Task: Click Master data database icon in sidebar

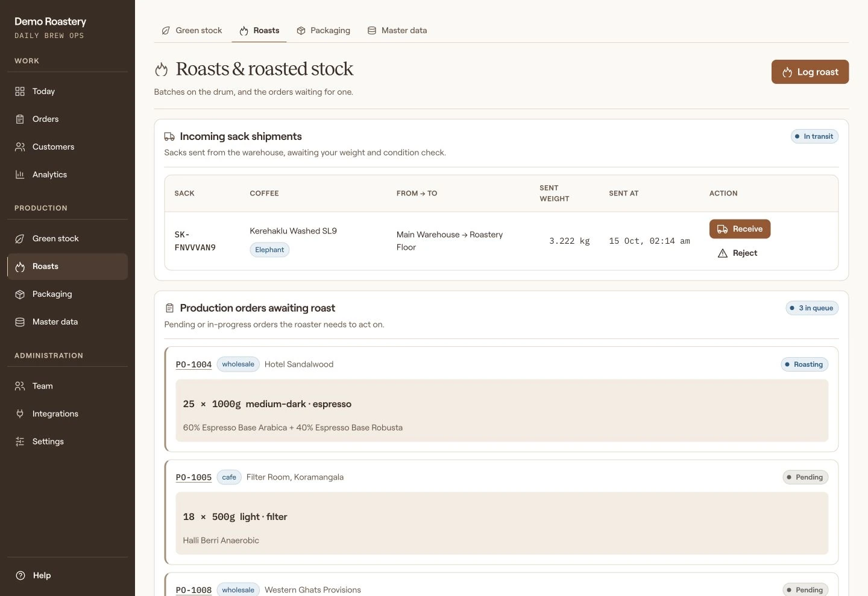Action: [20, 322]
